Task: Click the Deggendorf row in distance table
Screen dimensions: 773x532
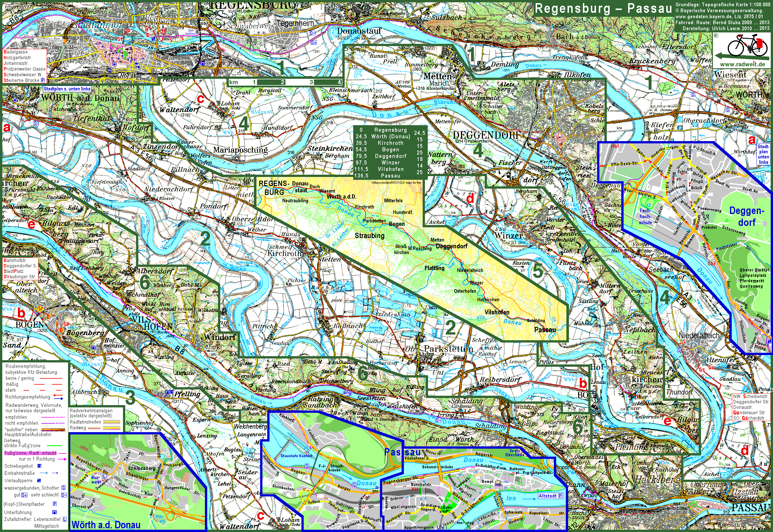Action: pos(390,156)
